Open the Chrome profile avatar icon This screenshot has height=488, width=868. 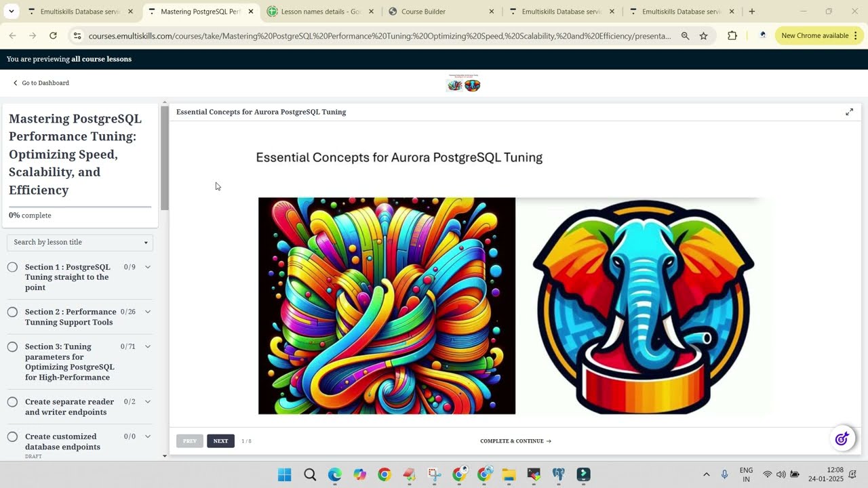(x=762, y=36)
